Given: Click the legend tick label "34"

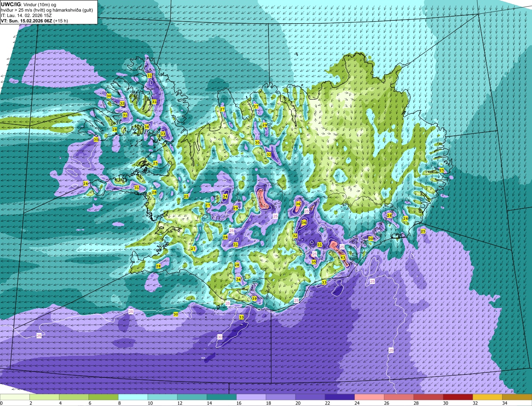Looking at the screenshot, I should [x=505, y=403].
